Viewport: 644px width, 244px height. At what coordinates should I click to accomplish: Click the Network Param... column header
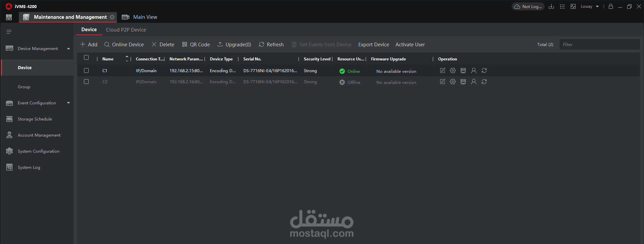186,59
